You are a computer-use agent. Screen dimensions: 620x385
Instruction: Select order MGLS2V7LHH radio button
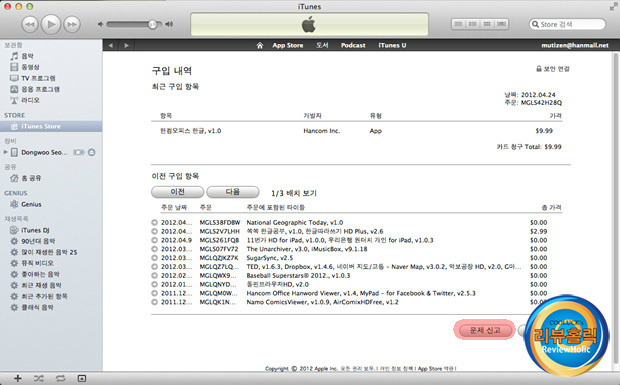(154, 231)
